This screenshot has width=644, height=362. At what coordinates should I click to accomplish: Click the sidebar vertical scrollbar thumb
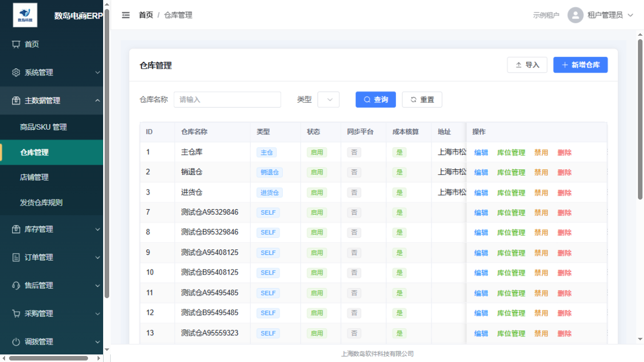pyautogui.click(x=107, y=153)
